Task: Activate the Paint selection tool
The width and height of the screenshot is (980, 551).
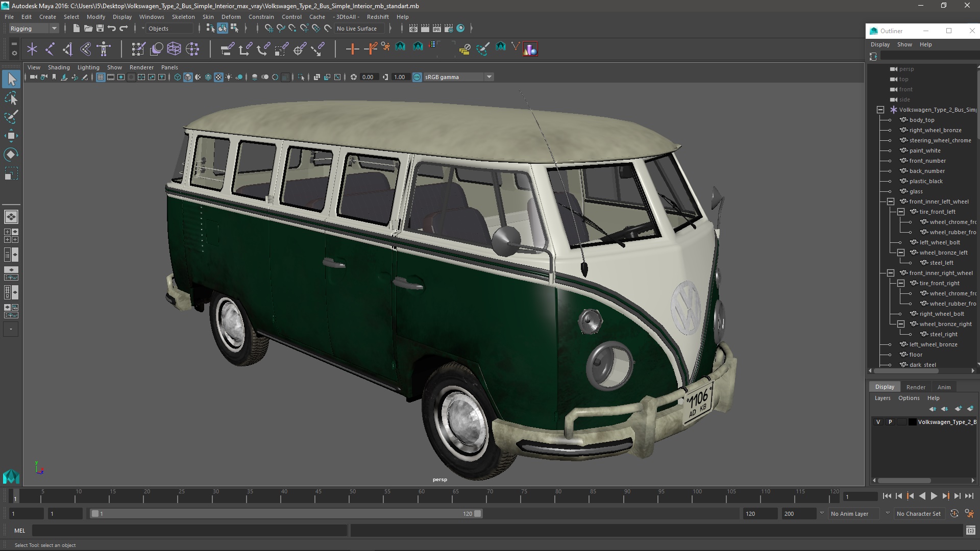Action: pyautogui.click(x=11, y=117)
